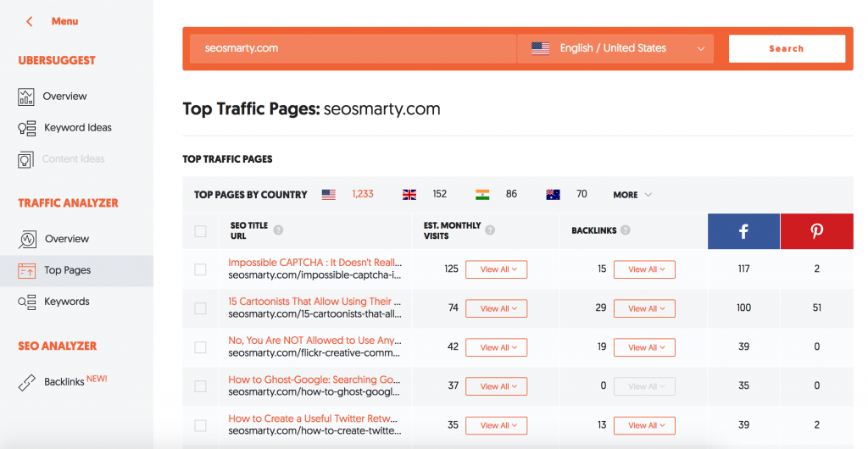Open Traffic Analyzer Overview
This screenshot has height=449, width=868.
coord(66,239)
